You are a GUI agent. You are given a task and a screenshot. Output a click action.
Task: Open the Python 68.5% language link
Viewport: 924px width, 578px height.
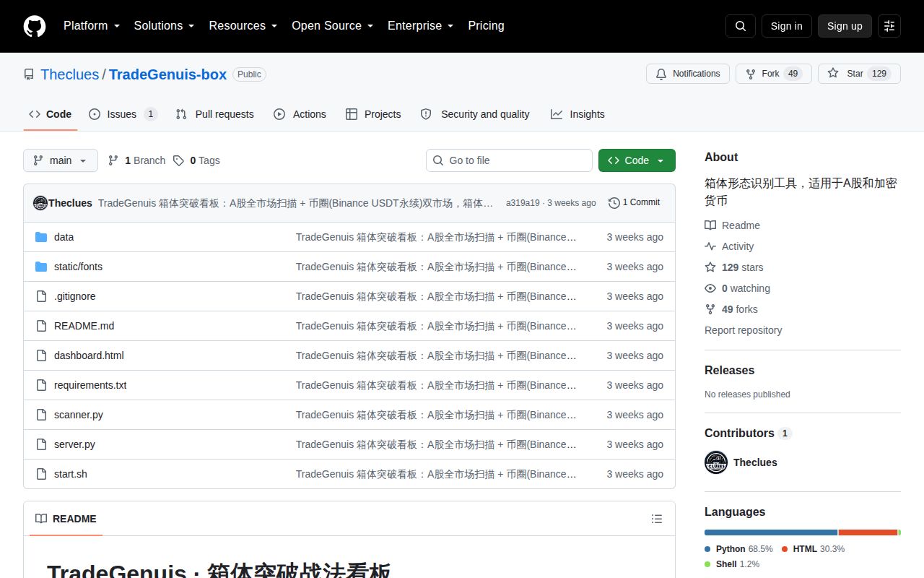[738, 549]
